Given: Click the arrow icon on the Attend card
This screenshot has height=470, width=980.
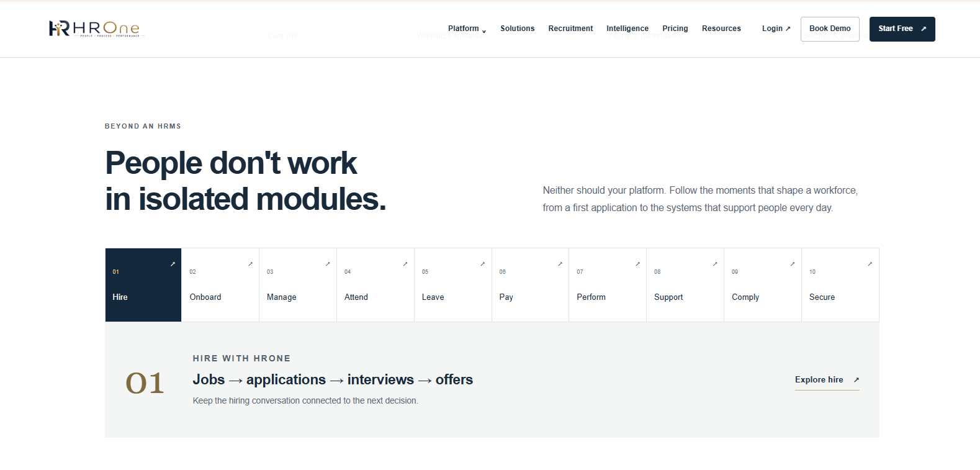Looking at the screenshot, I should pyautogui.click(x=405, y=264).
